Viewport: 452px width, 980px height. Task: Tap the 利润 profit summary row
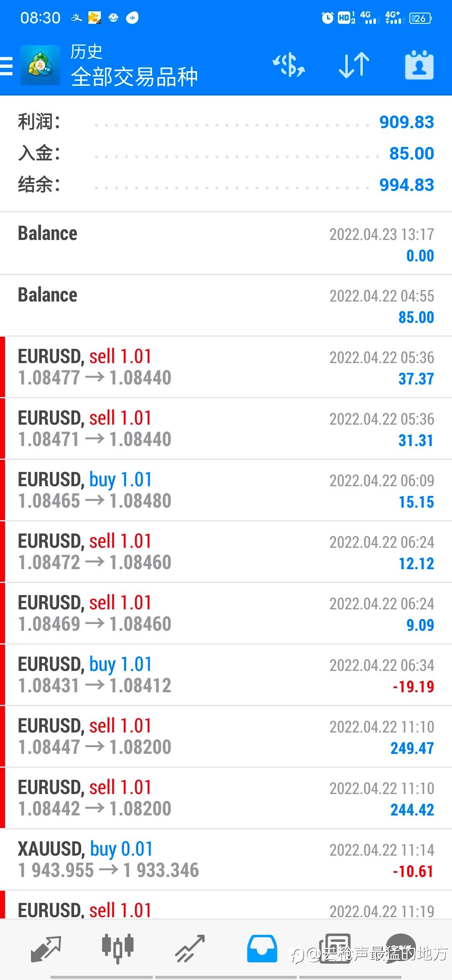point(226,122)
